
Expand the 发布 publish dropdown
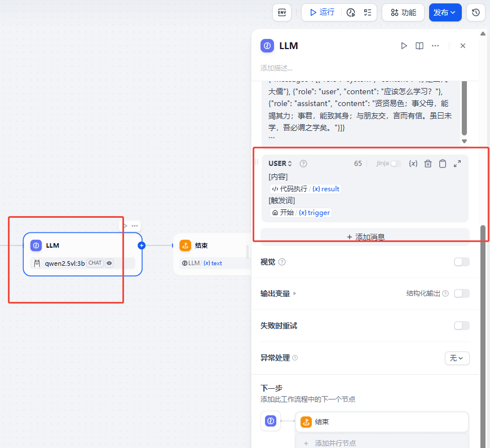tap(445, 12)
